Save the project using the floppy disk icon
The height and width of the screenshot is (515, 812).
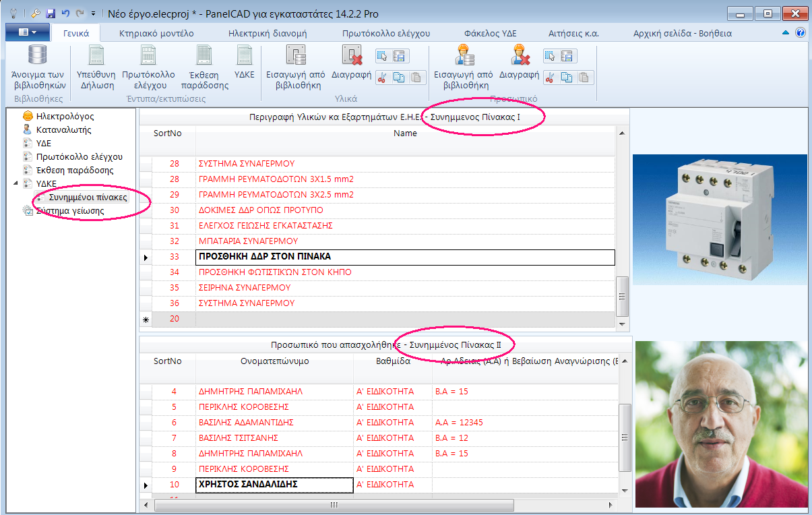(x=51, y=13)
